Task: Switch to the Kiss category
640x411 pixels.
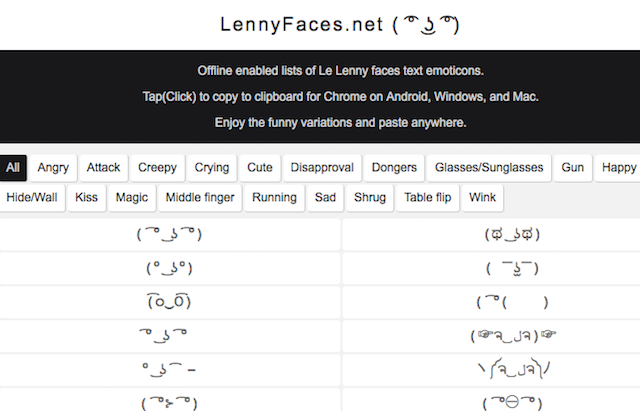Action: click(87, 198)
